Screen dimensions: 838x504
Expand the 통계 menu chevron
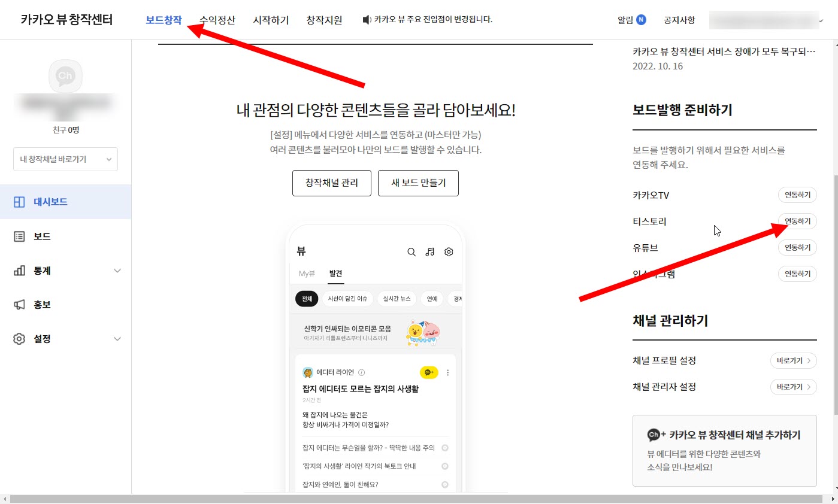coord(117,271)
